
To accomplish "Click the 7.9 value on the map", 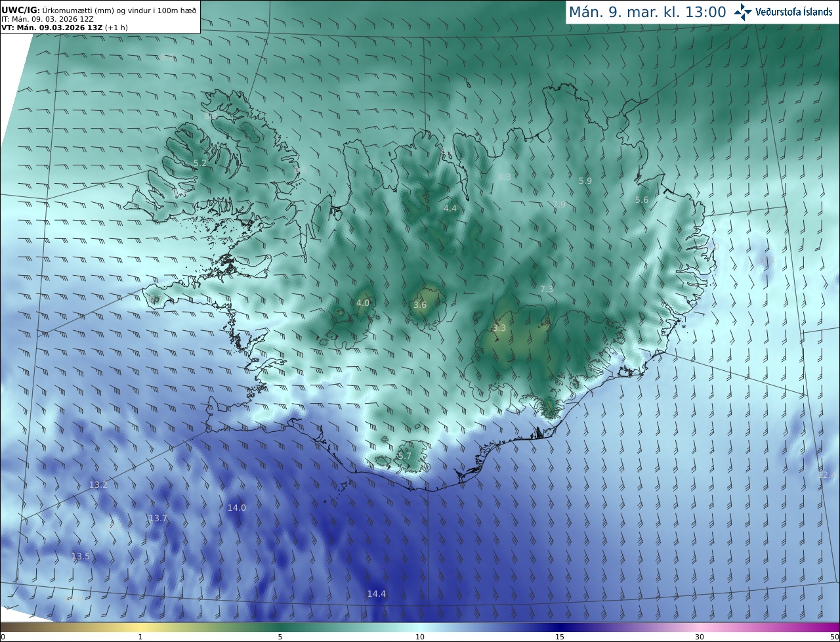I will pyautogui.click(x=559, y=204).
